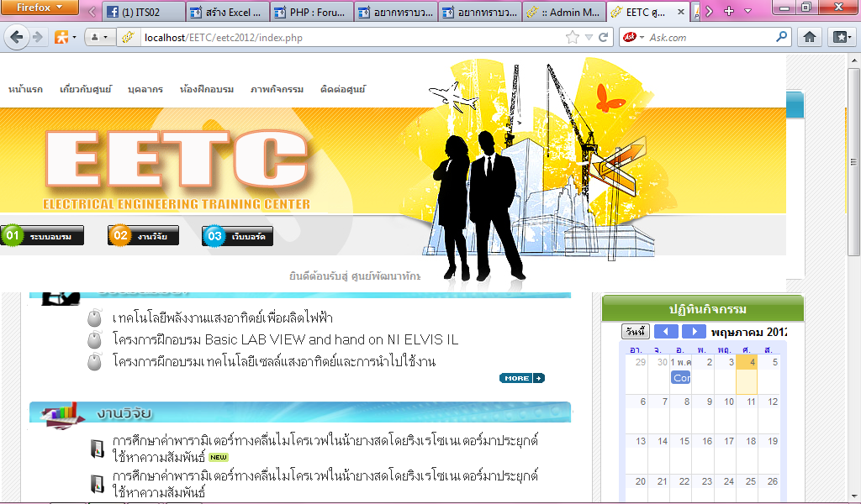Open the research article link marked NEW
861x504 pixels.
(x=325, y=449)
